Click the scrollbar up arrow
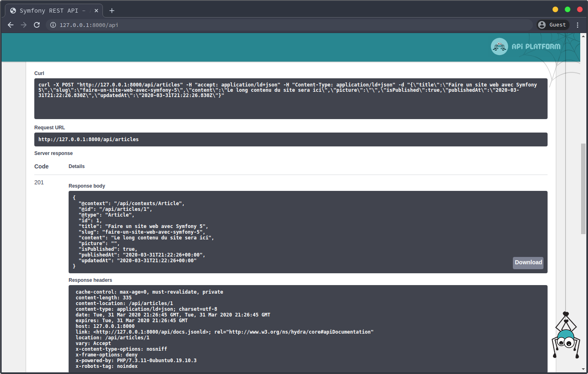This screenshot has width=588, height=374. [583, 36]
